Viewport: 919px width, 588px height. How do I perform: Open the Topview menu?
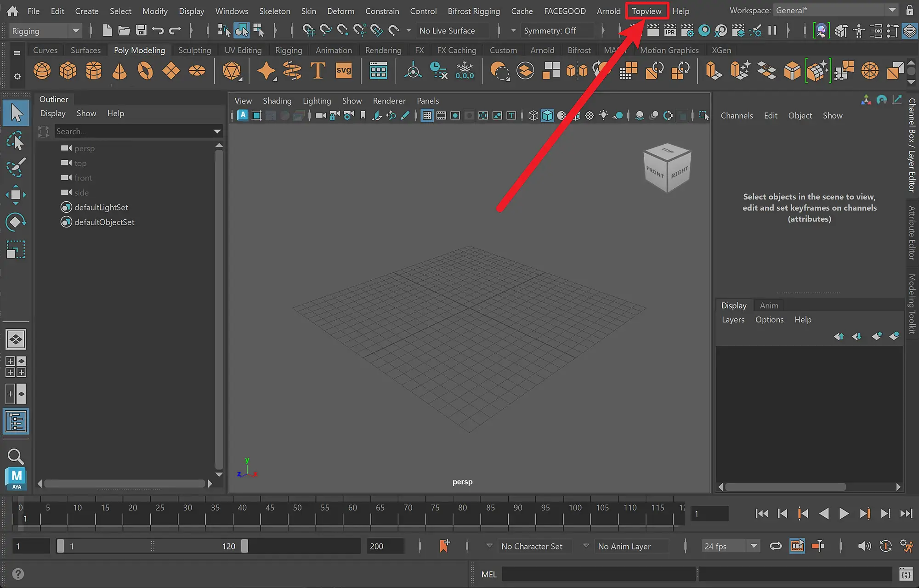pos(647,11)
